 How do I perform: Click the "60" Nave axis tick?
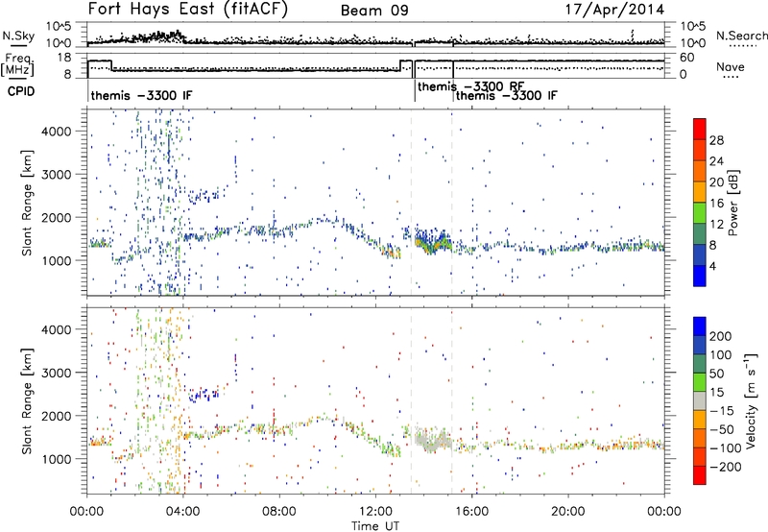pyautogui.click(x=687, y=58)
